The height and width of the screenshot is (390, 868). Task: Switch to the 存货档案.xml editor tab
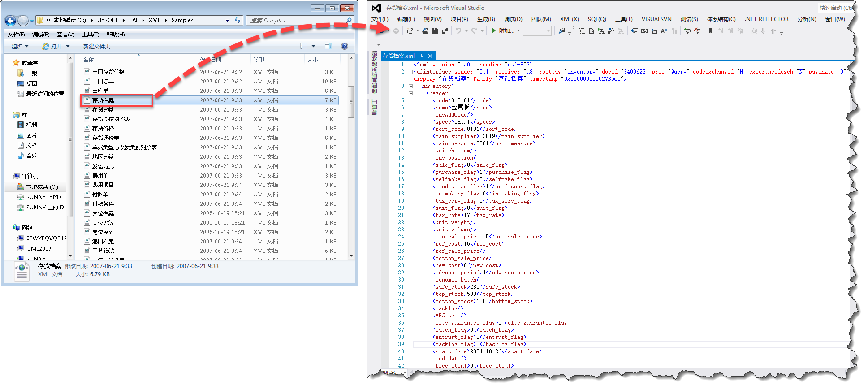tap(399, 56)
